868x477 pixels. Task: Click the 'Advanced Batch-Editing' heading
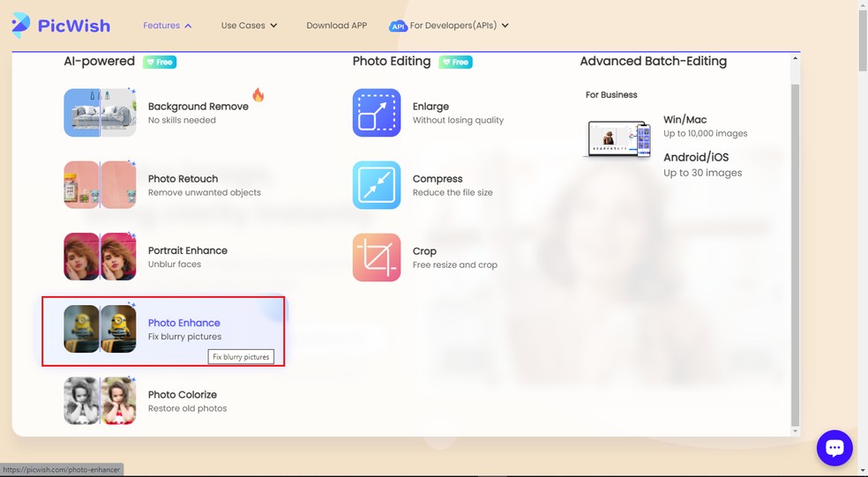click(x=654, y=62)
